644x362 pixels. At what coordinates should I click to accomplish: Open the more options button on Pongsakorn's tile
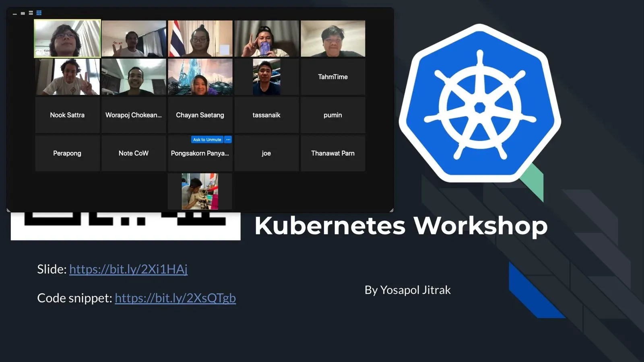pyautogui.click(x=228, y=140)
